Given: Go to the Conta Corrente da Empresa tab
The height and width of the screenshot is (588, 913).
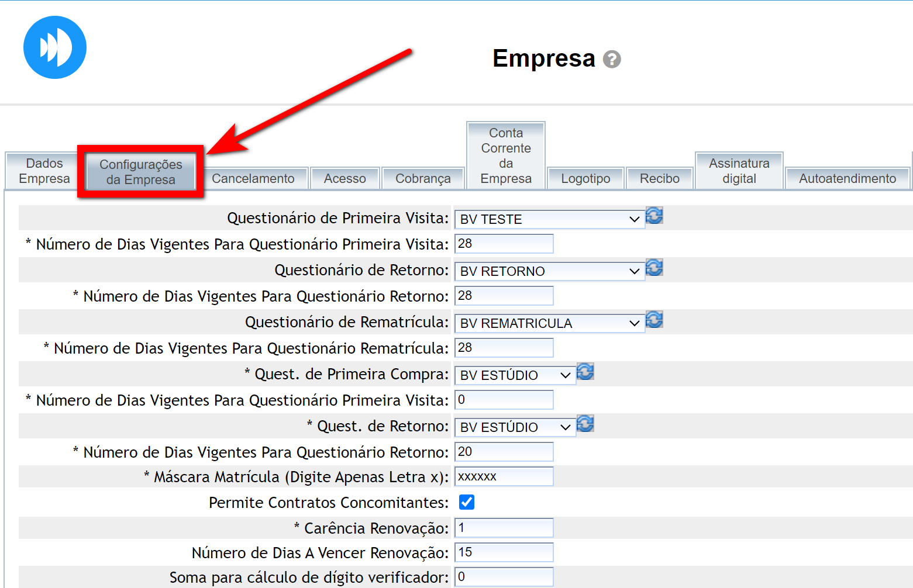Looking at the screenshot, I should coord(506,156).
